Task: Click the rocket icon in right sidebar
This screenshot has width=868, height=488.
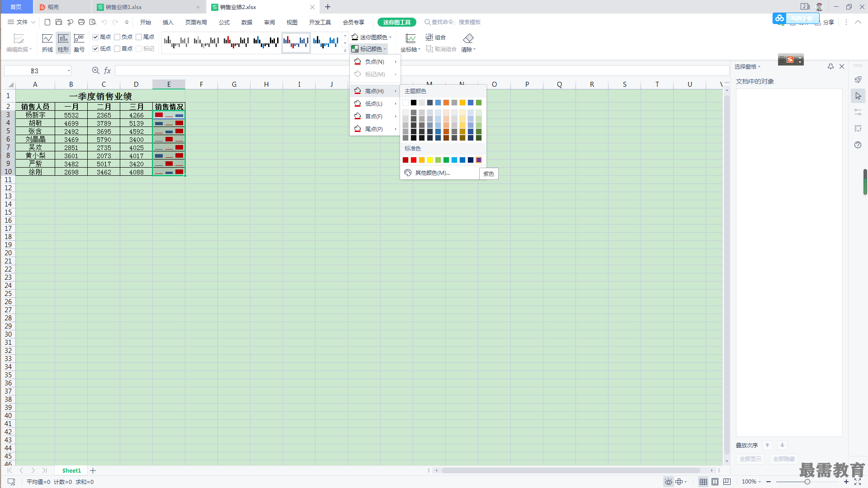Action: click(858, 80)
